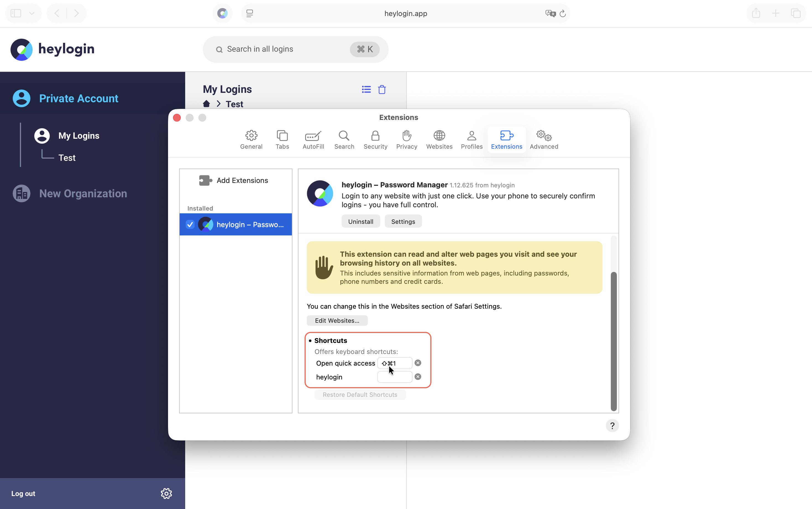
Task: Open the Security settings tab
Action: [x=375, y=140]
